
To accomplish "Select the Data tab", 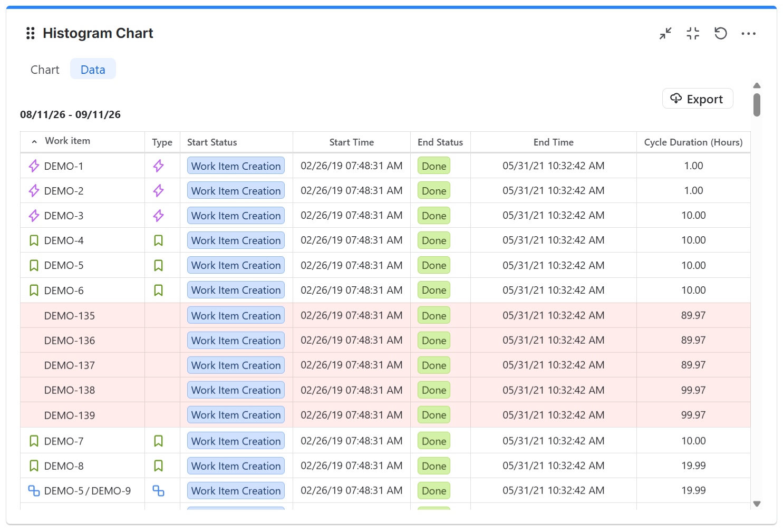I will [x=93, y=70].
